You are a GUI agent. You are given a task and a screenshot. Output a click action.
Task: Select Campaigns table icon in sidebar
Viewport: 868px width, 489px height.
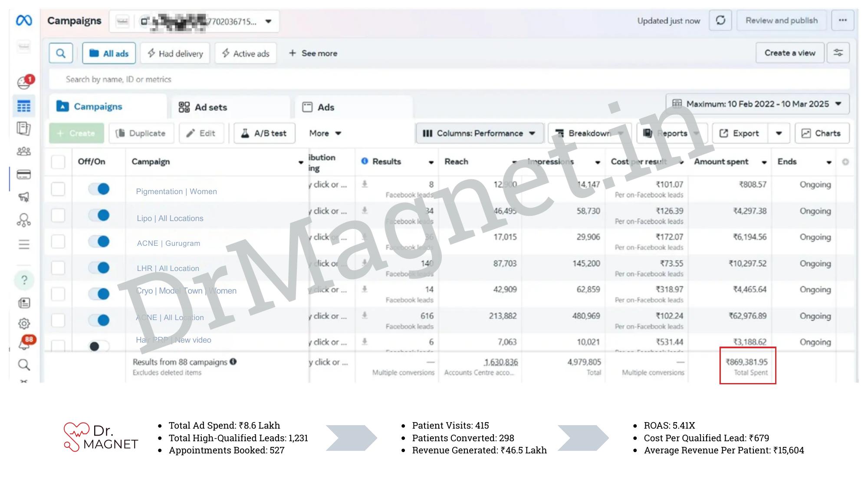coord(24,106)
